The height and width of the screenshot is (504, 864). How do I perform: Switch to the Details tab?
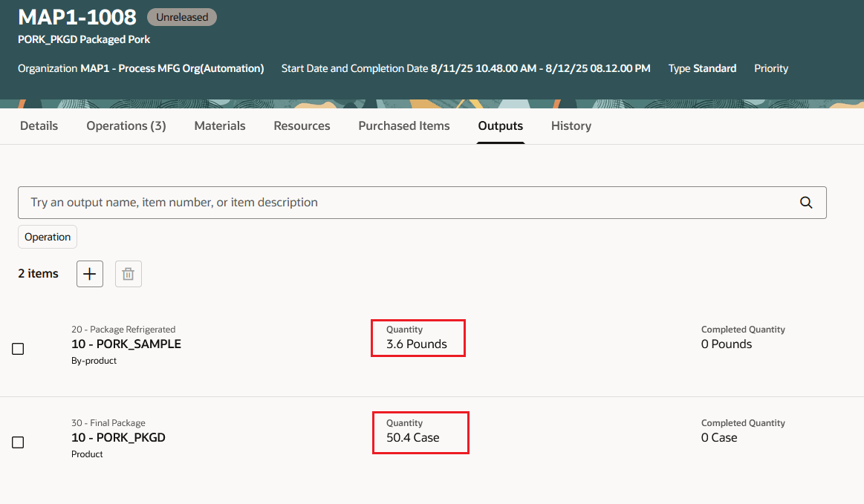39,125
